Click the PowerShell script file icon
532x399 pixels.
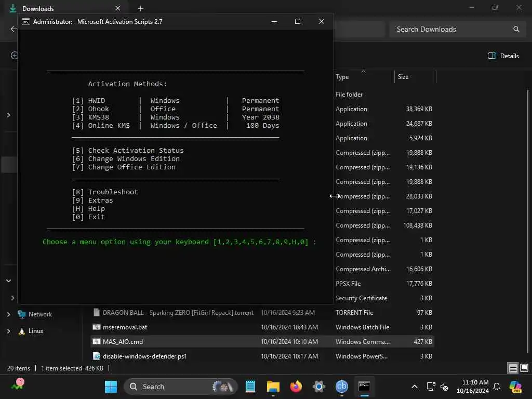[x=97, y=356]
